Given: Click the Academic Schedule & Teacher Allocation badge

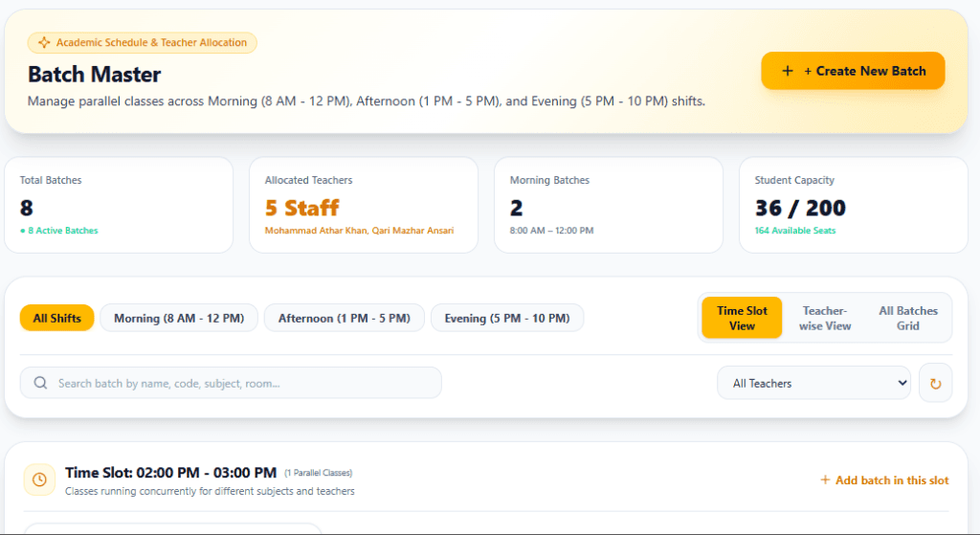Looking at the screenshot, I should [x=142, y=42].
